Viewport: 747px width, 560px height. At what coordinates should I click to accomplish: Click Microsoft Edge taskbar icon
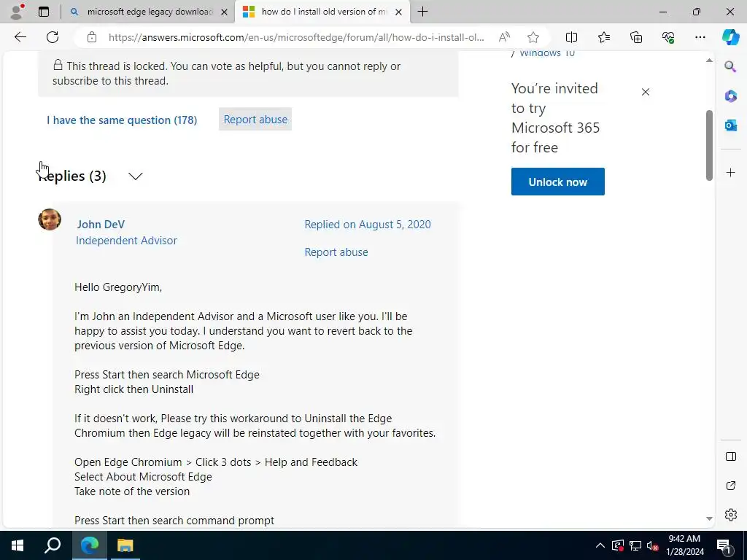(x=90, y=545)
